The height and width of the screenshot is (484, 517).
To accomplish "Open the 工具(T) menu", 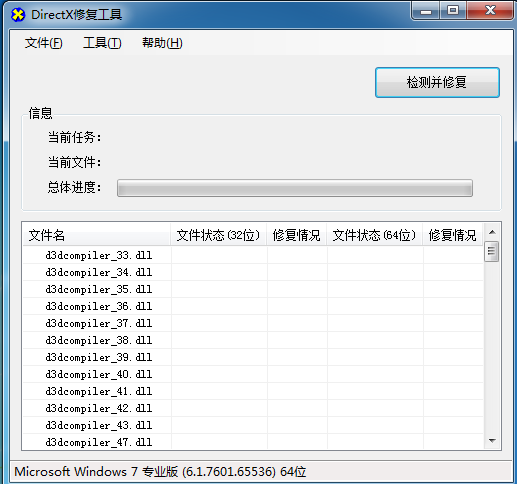I will (x=102, y=43).
